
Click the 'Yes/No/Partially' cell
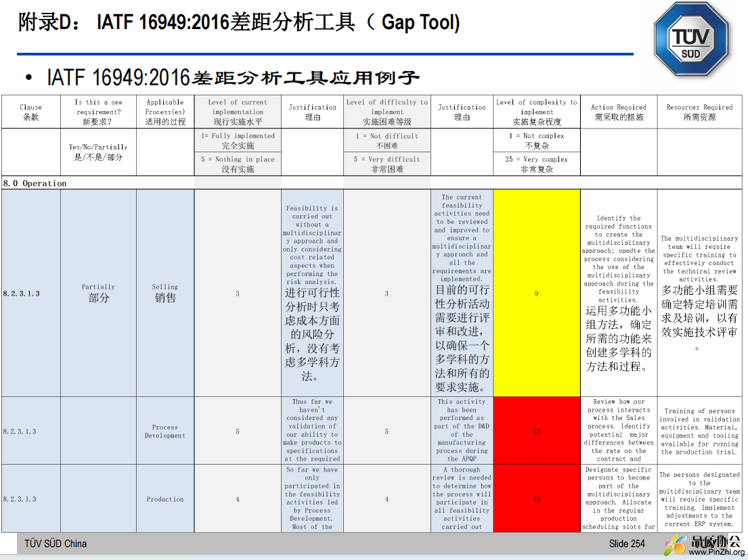pos(98,152)
